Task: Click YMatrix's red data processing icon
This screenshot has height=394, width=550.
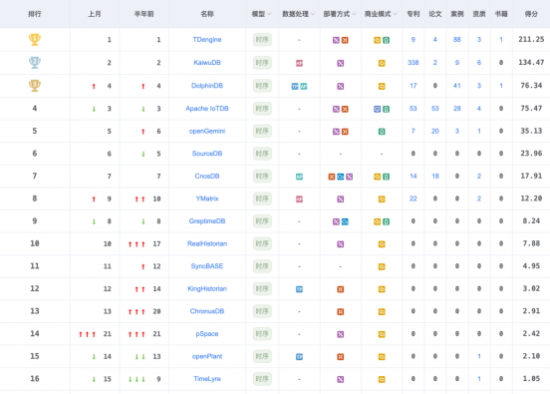Action: (x=299, y=199)
